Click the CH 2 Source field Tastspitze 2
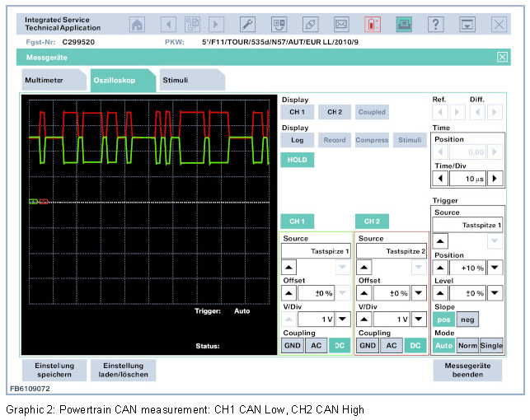 click(391, 251)
